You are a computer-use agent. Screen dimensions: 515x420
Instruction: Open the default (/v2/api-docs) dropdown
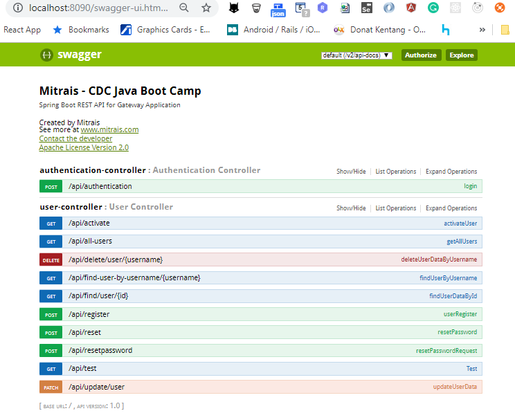pos(356,55)
